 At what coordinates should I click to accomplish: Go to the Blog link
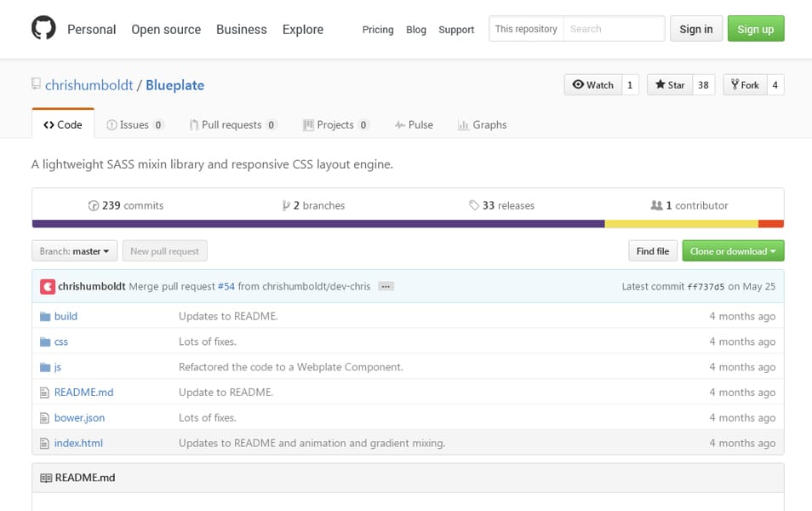point(416,30)
